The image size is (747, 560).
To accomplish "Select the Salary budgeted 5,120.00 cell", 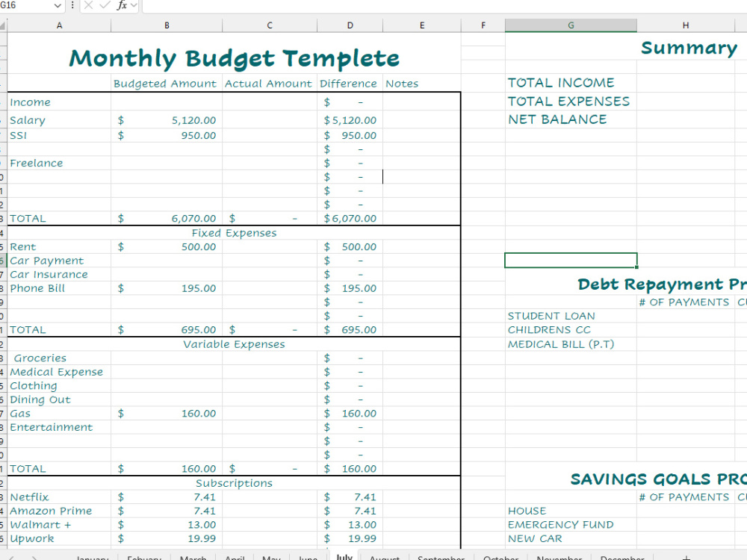I will 167,120.
